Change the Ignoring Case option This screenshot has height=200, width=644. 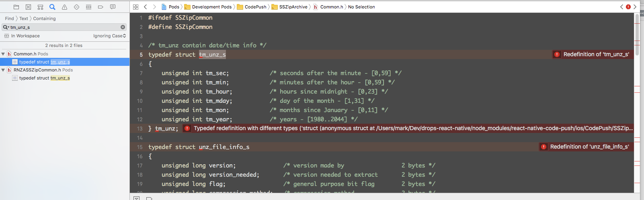tap(109, 36)
